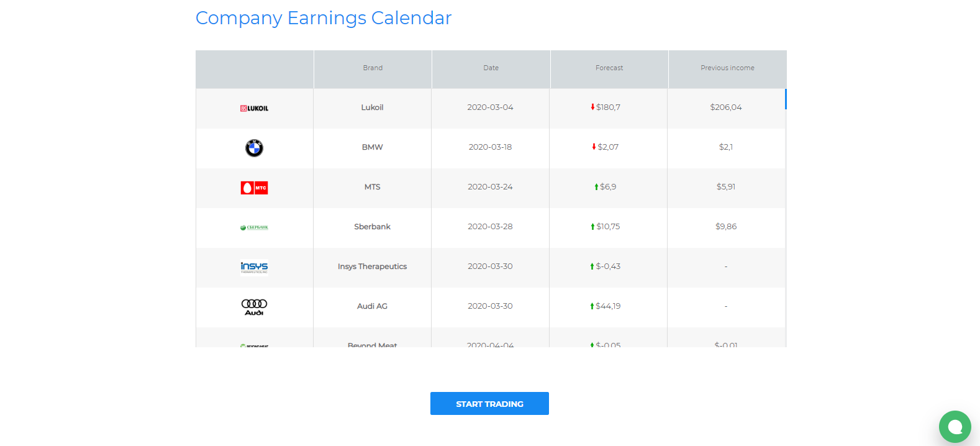Click the Audi AG forecast value $44,19
Viewport: 980px width, 446px height.
coord(608,306)
